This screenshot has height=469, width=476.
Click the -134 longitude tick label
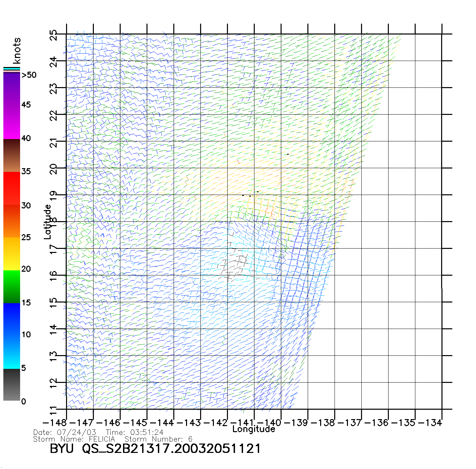(x=430, y=423)
